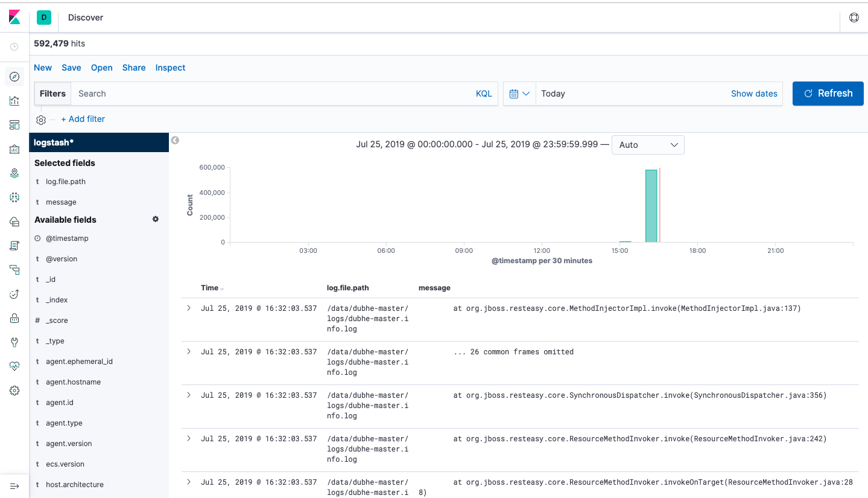868x498 pixels.
Task: Open the Machine Learning icon in sidebar
Action: click(14, 197)
